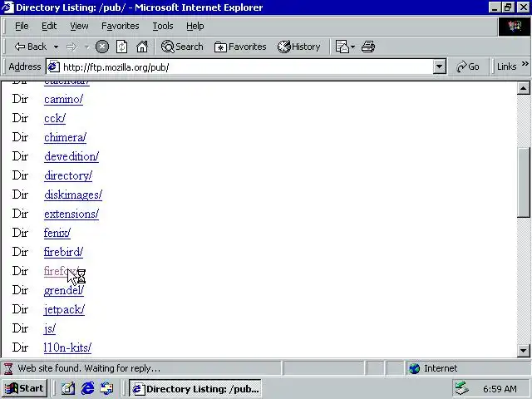Open the fenix/ directory link
Image resolution: width=532 pixels, height=399 pixels.
pyautogui.click(x=57, y=233)
